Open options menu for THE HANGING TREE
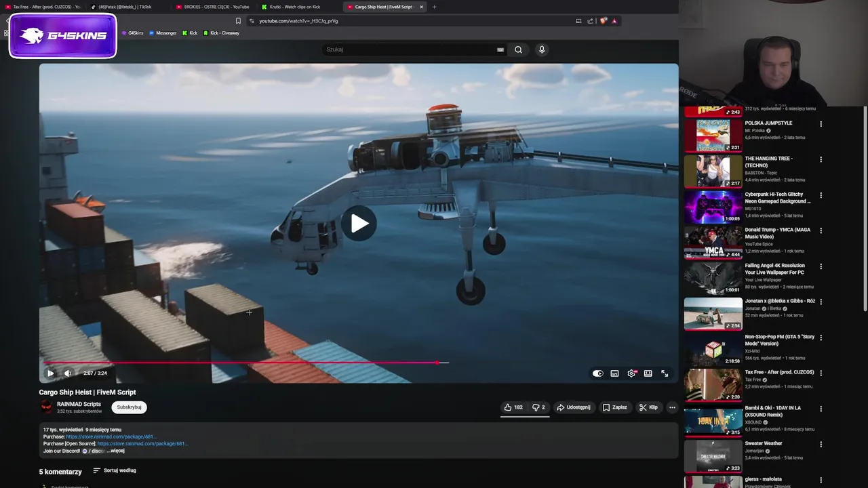 click(x=821, y=160)
